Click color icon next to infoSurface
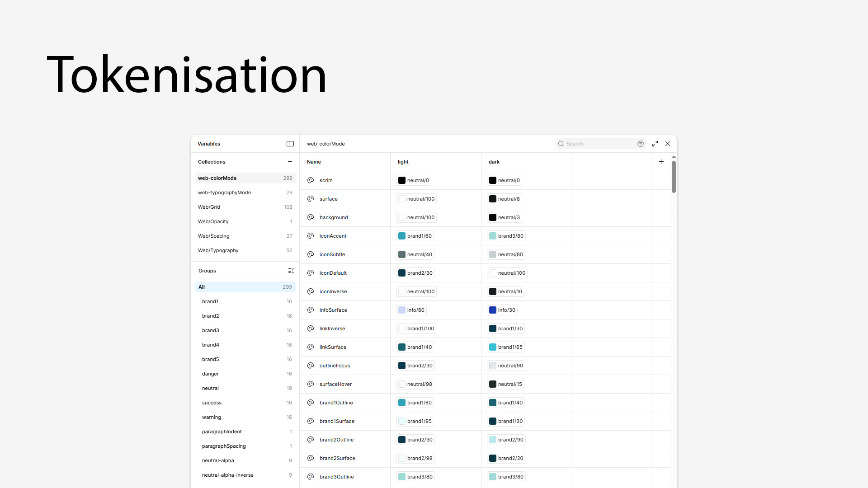This screenshot has height=488, width=868. 311,310
